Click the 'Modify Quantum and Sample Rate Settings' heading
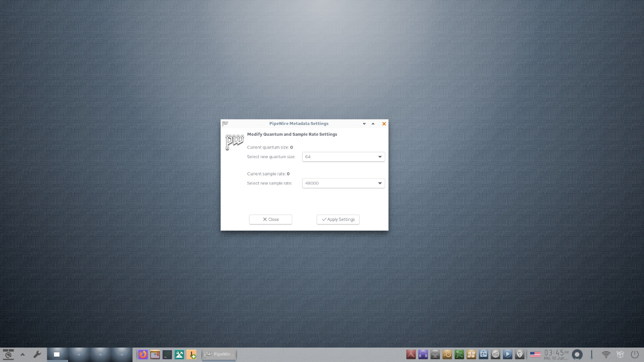The width and height of the screenshot is (644, 362). 292,134
